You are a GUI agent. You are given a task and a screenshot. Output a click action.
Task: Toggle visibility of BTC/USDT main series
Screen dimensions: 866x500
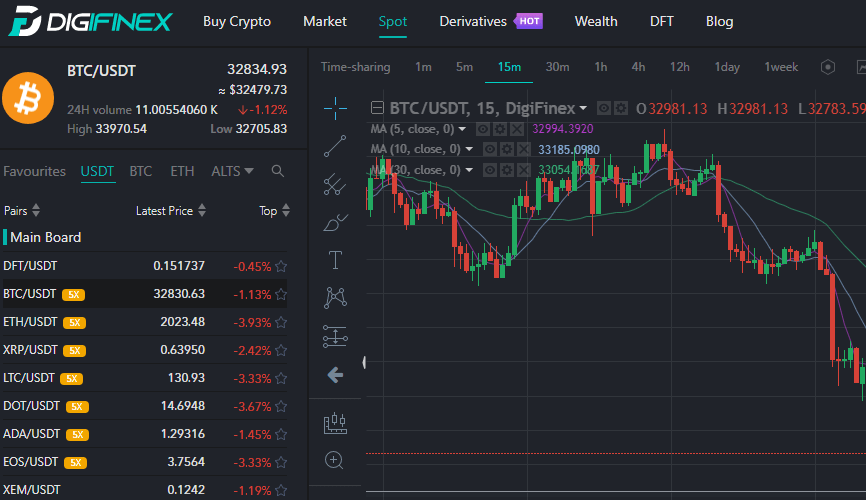click(604, 108)
